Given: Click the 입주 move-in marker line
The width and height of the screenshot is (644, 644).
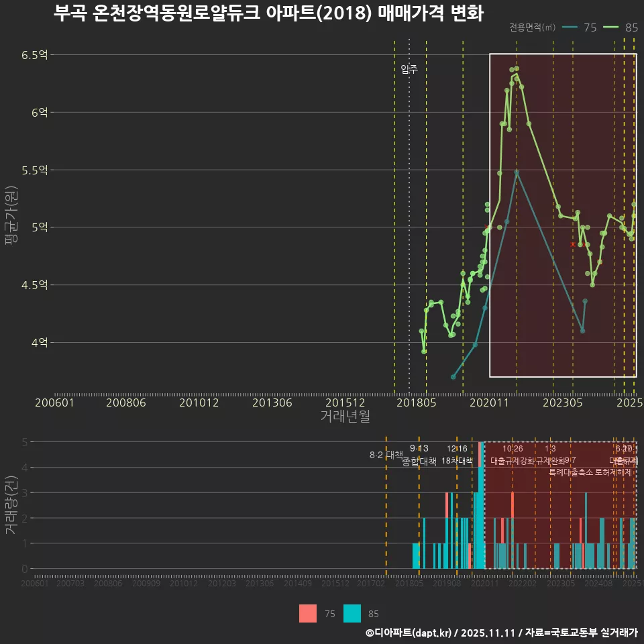Looking at the screenshot, I should point(409,201).
